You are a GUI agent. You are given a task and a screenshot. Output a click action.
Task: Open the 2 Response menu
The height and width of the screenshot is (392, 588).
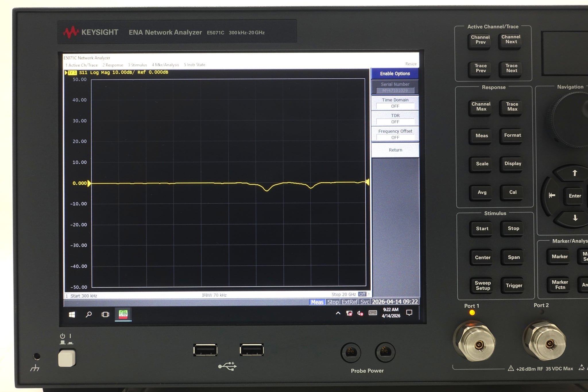point(113,65)
